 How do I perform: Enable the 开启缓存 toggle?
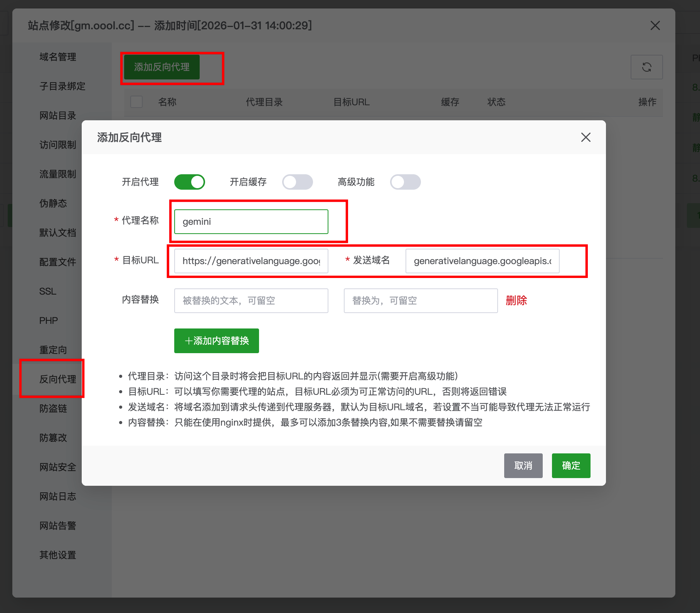pos(298,182)
